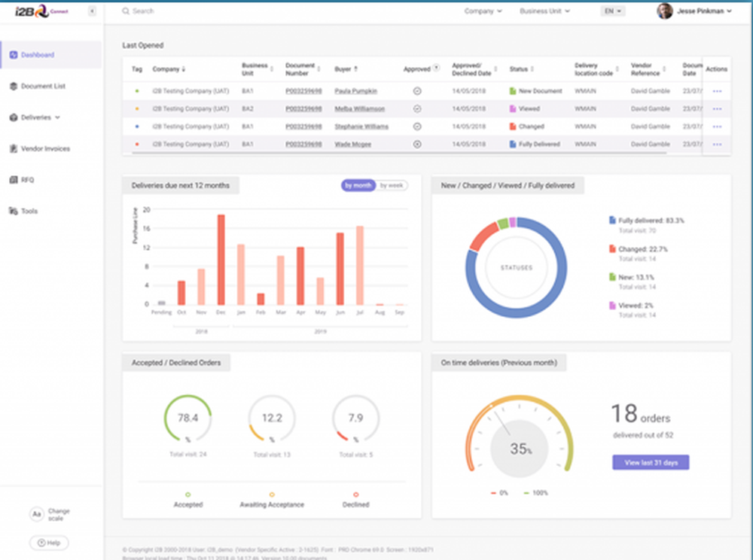The width and height of the screenshot is (753, 560).
Task: Click the green New Document status icon
Action: (x=512, y=91)
